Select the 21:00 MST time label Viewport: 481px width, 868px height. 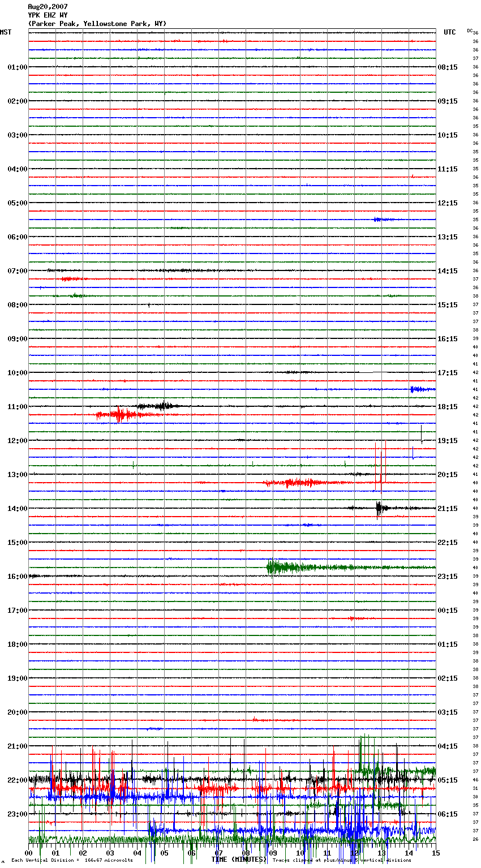click(18, 746)
